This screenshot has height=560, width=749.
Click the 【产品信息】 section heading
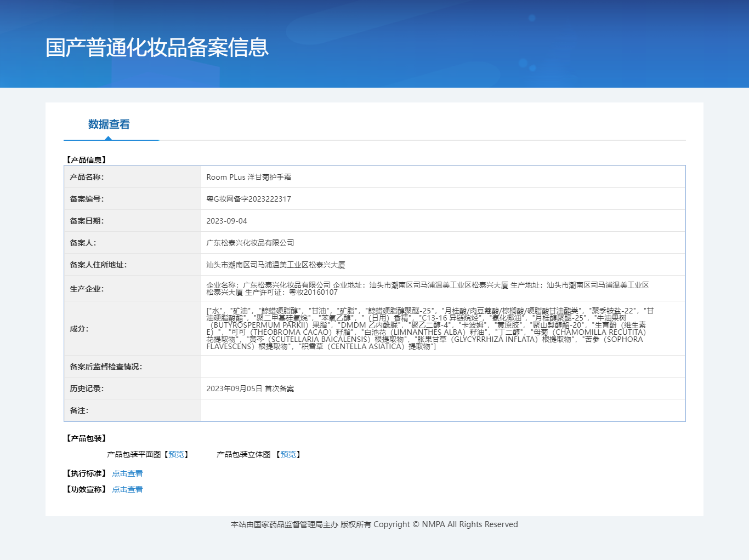click(86, 160)
